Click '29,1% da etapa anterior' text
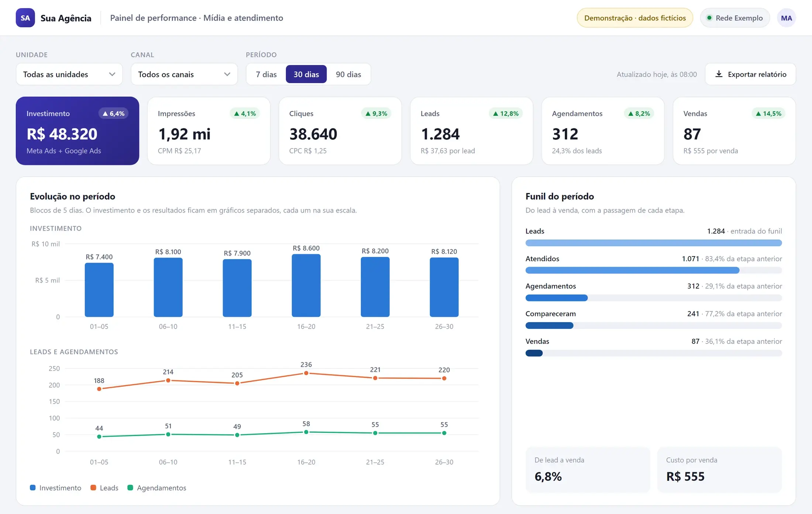 pyautogui.click(x=743, y=286)
